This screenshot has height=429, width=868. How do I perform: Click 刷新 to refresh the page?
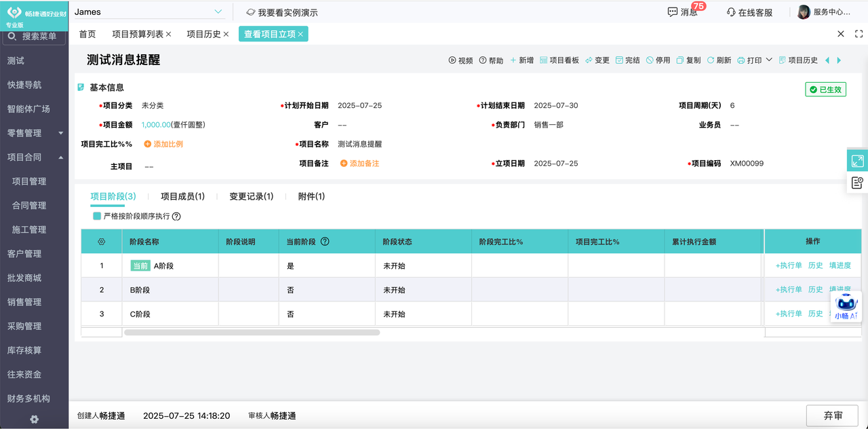tap(719, 60)
